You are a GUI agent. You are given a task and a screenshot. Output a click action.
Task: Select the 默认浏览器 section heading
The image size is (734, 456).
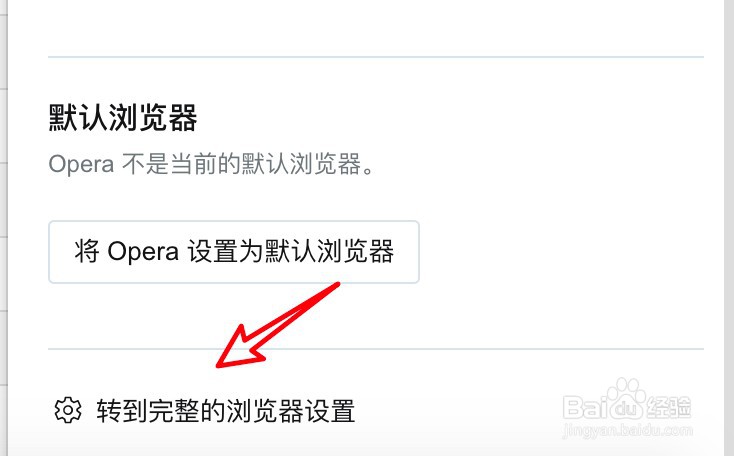(x=123, y=118)
